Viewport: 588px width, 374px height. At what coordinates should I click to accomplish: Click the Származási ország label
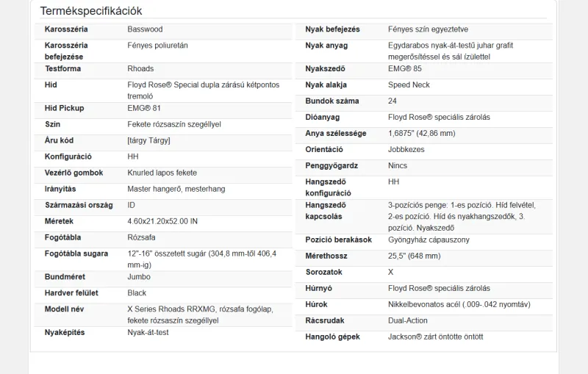pyautogui.click(x=79, y=206)
